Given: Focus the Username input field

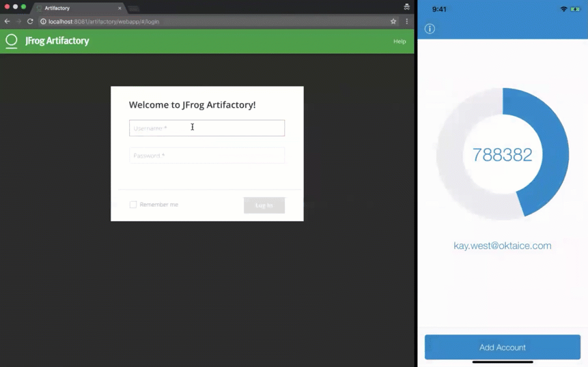Looking at the screenshot, I should 207,128.
